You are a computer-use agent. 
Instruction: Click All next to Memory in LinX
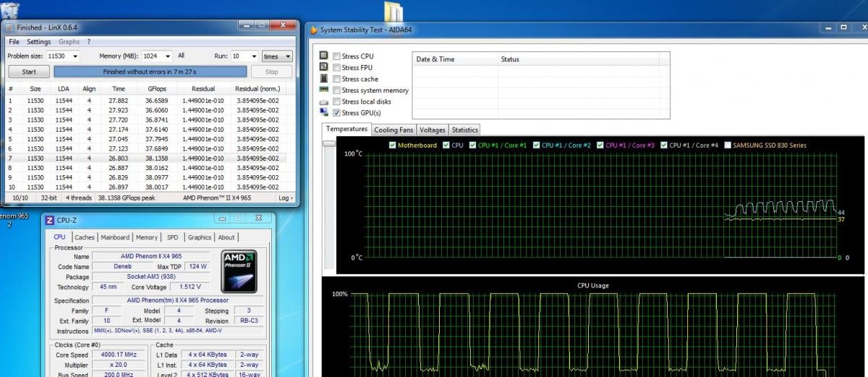(181, 56)
